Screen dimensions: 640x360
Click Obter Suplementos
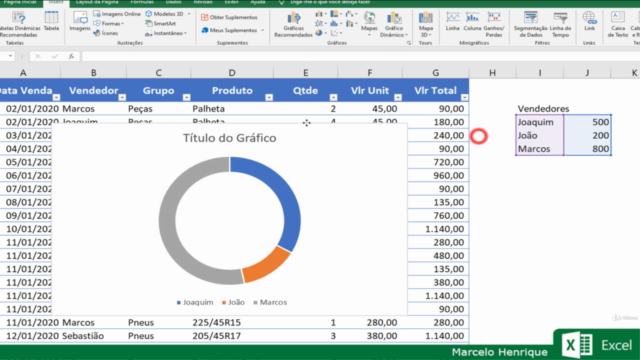(229, 17)
